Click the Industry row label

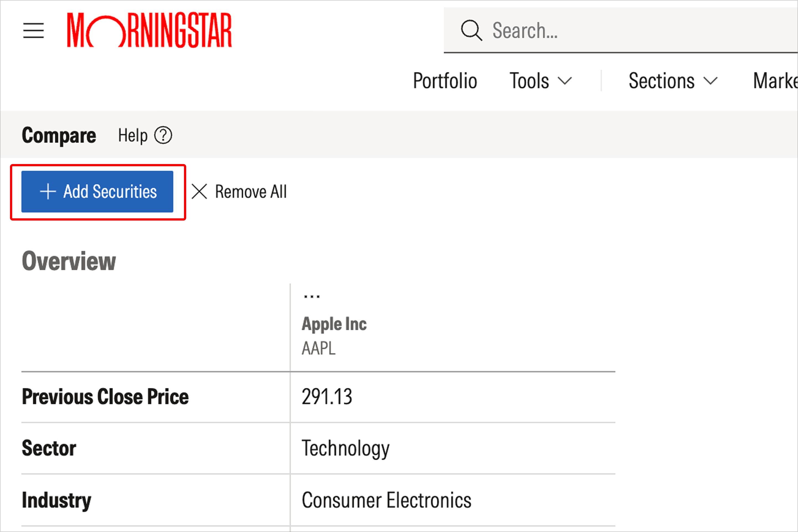click(56, 501)
